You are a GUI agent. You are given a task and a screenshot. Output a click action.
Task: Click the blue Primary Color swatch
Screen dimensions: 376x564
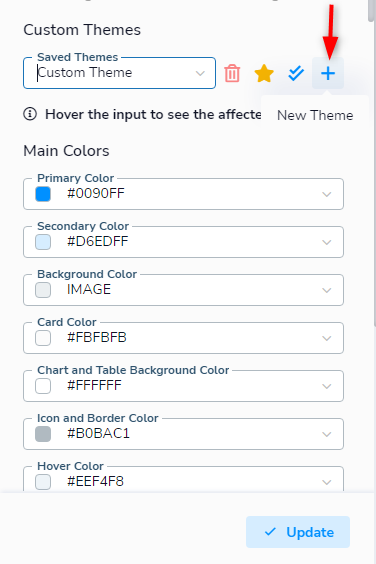[43, 194]
